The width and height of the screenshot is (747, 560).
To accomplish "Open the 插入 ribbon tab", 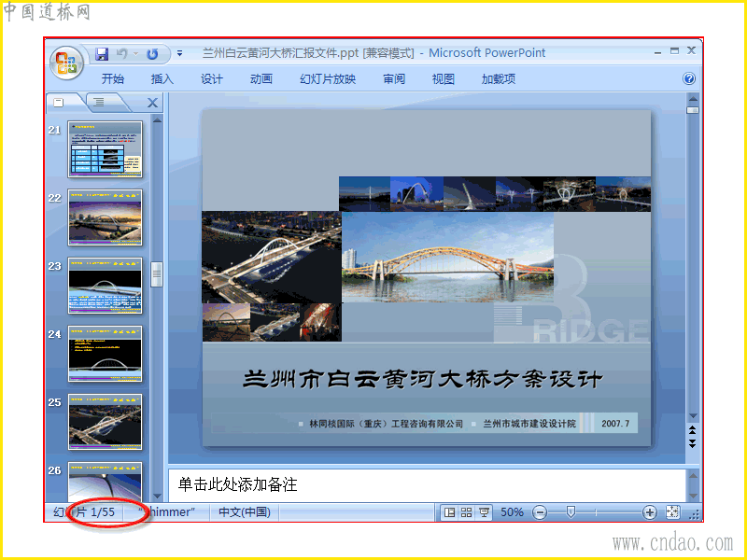I will (162, 79).
